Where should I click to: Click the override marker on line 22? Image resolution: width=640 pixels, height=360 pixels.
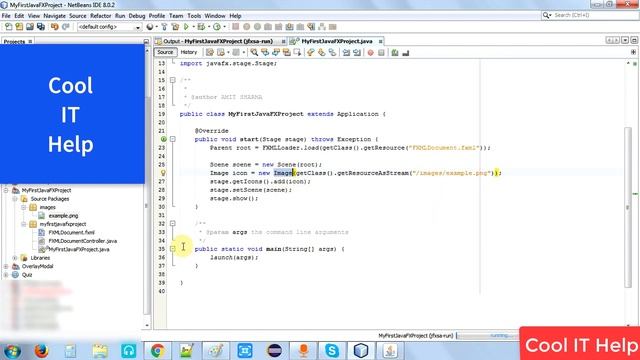pos(163,139)
